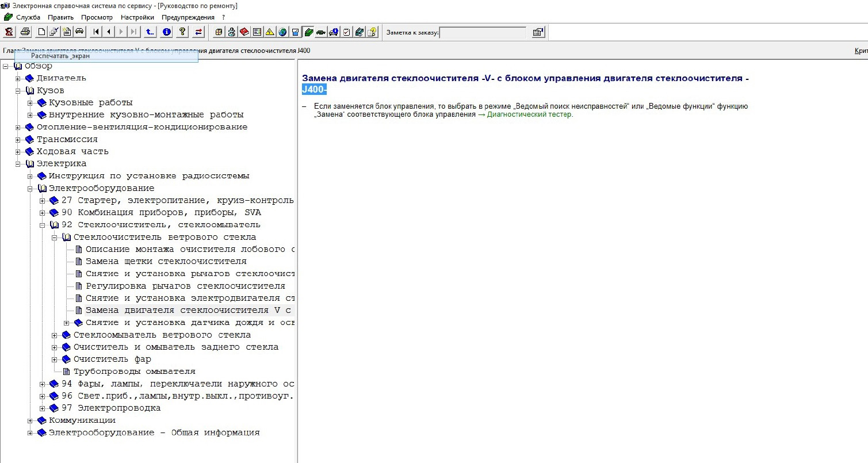Select Очиститель и омыватель заднего стекла
Screen dimensions: 868x463
pos(176,347)
